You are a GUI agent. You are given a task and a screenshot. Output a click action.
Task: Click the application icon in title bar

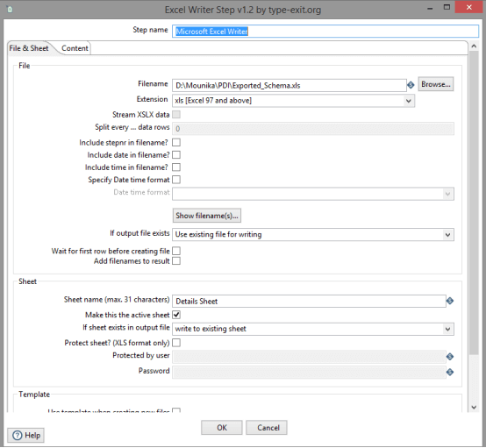(10, 10)
